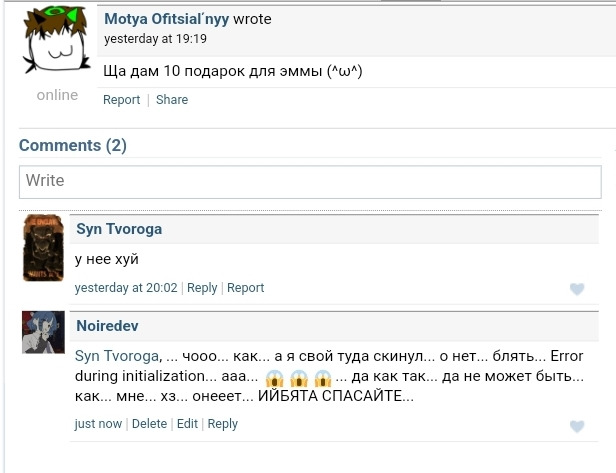
Task: Open Noiredev's avatar picture
Action: 43,333
